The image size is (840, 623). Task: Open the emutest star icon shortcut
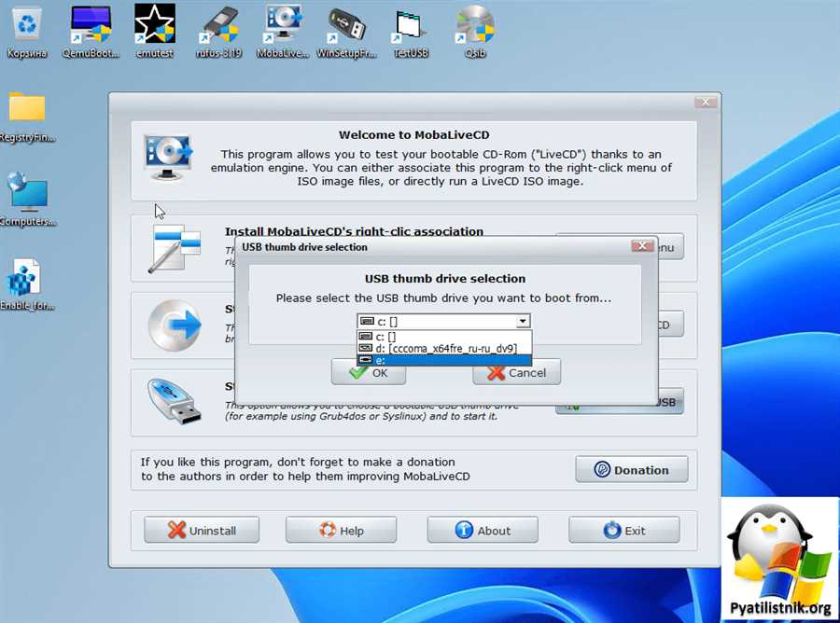154,25
